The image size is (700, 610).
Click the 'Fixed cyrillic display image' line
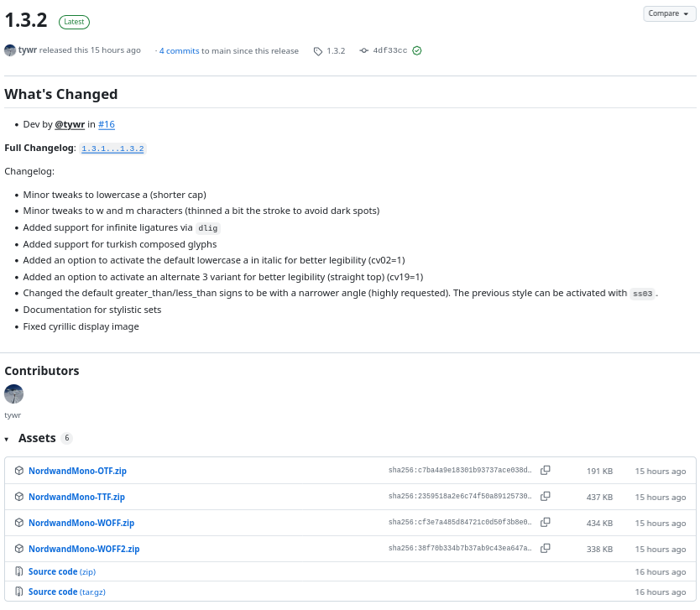click(x=81, y=326)
